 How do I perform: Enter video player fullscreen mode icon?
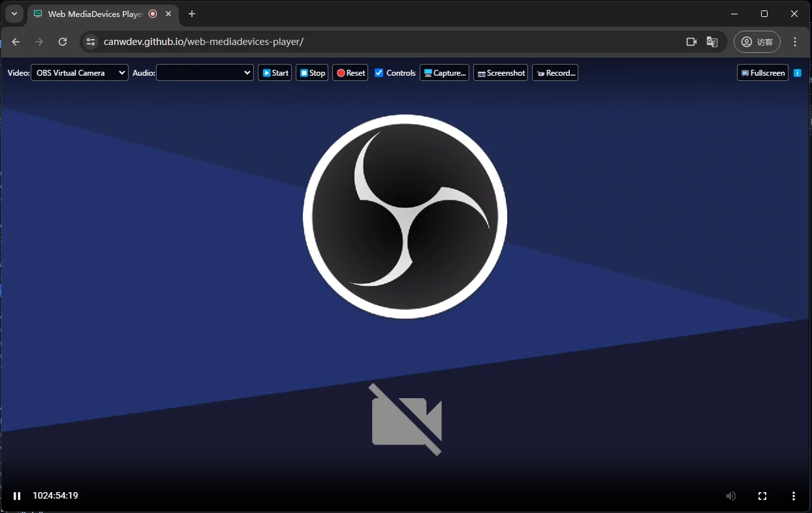click(762, 496)
